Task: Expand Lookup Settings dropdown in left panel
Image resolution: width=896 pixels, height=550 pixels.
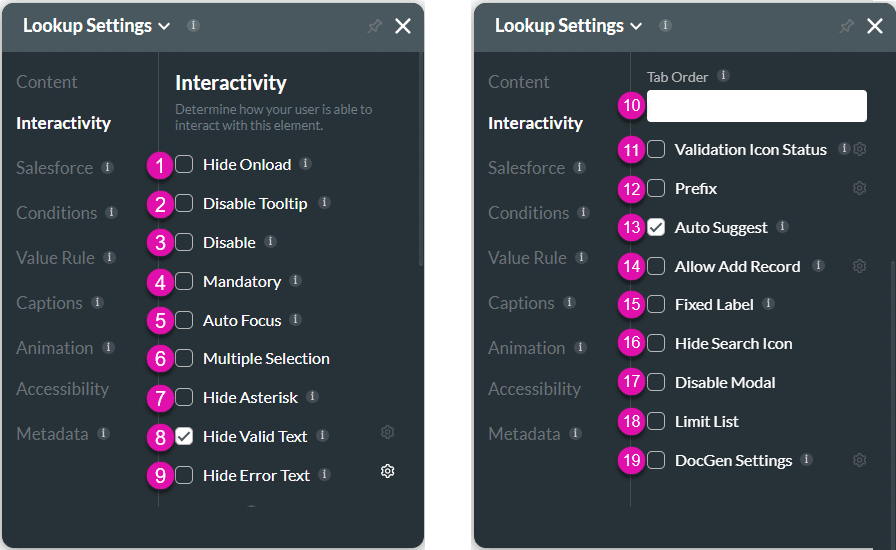Action: (165, 27)
